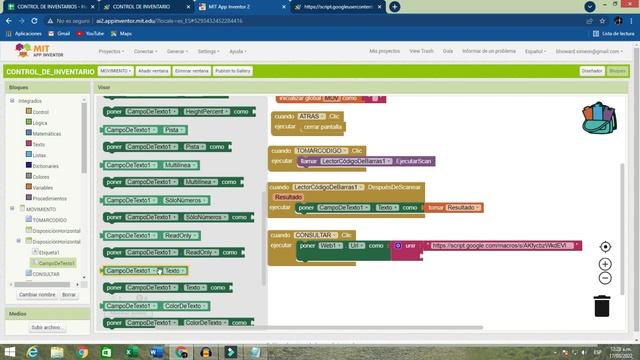Open the Proyectos dropdown menu

(111, 51)
